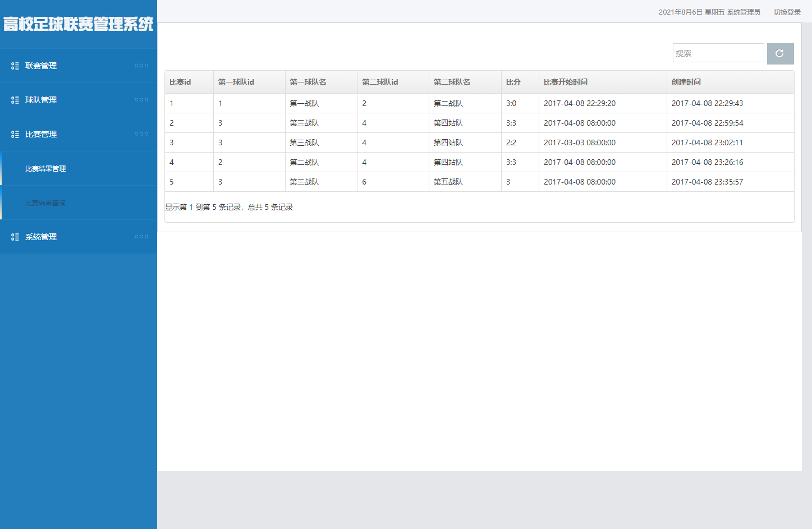Click the list icon next to 系统管理

[x=15, y=237]
